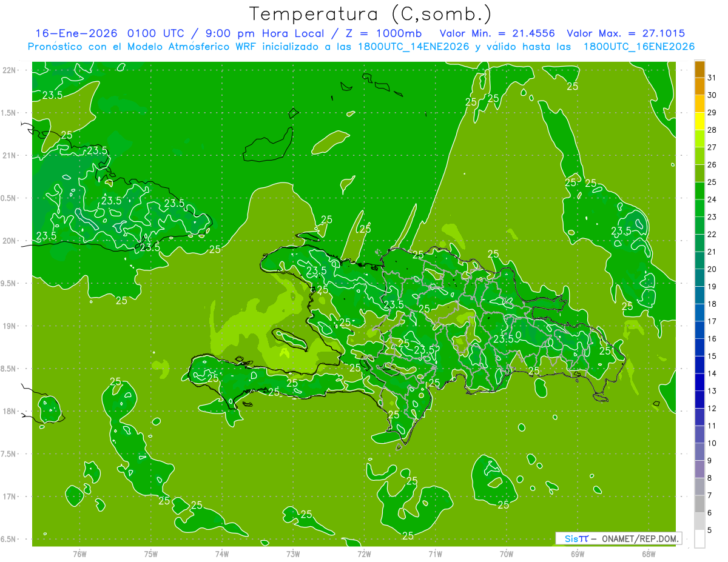The height and width of the screenshot is (562, 728).
Task: Click the '70W' longitude axis label
Action: (507, 554)
